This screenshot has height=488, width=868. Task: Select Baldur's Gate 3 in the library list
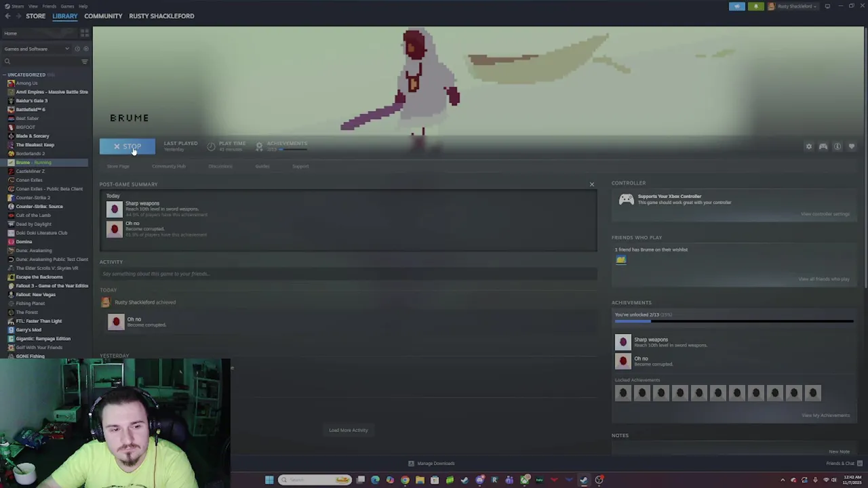(31, 101)
